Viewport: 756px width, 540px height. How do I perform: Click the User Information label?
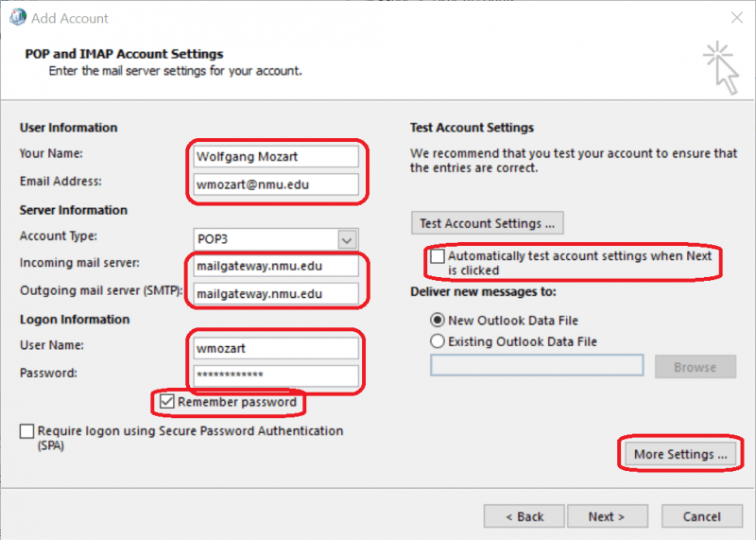[68, 128]
